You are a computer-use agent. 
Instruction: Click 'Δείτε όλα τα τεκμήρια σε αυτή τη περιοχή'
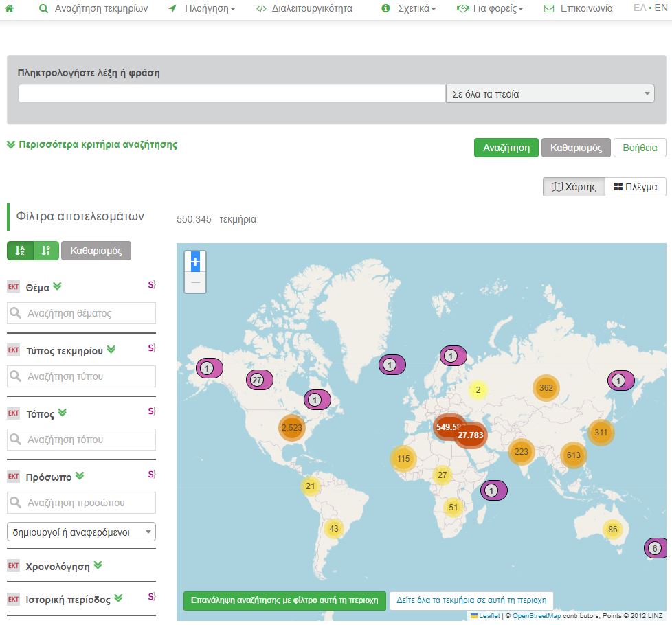coord(471,600)
